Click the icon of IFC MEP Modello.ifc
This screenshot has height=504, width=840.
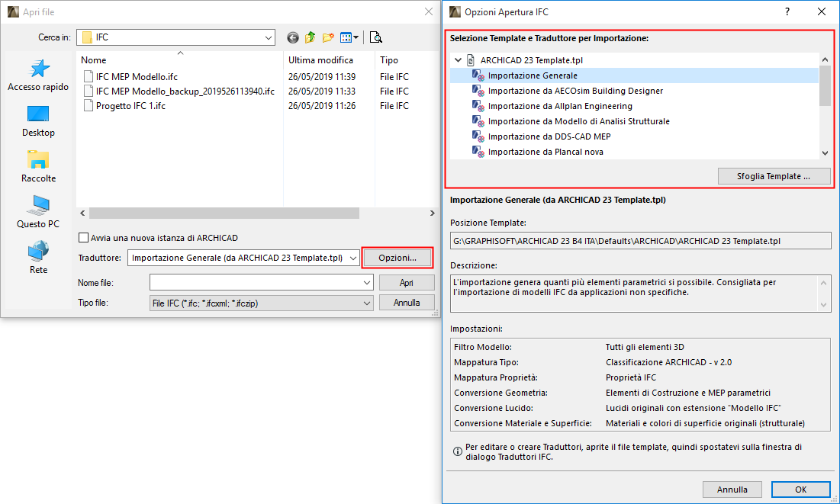click(89, 76)
